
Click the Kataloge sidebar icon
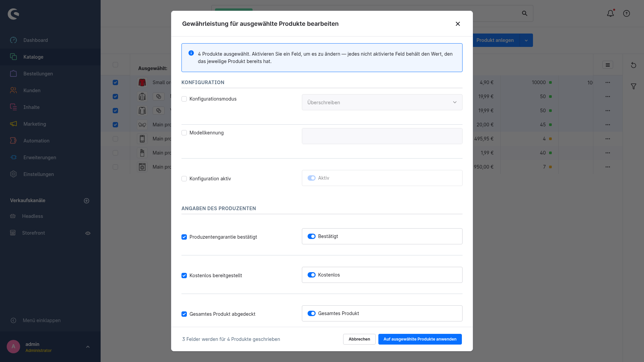coord(13,57)
